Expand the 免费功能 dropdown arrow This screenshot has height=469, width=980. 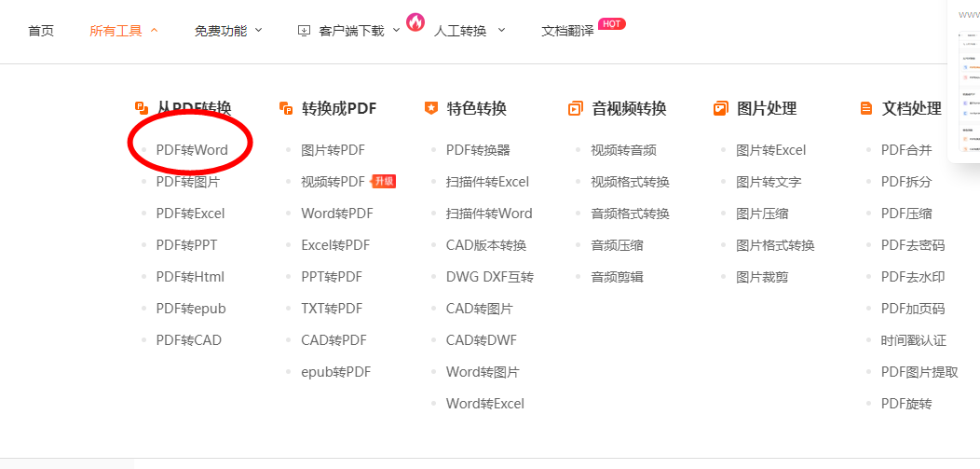259,30
